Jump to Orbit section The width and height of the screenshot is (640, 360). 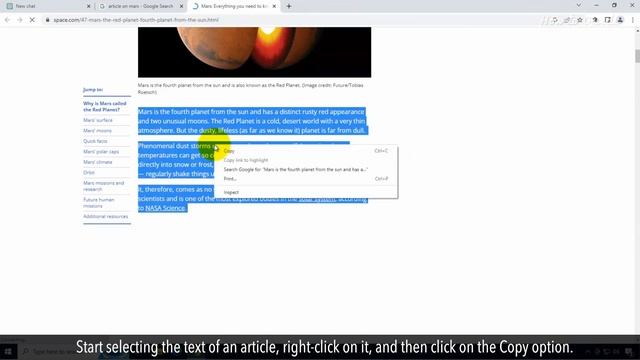click(x=89, y=173)
